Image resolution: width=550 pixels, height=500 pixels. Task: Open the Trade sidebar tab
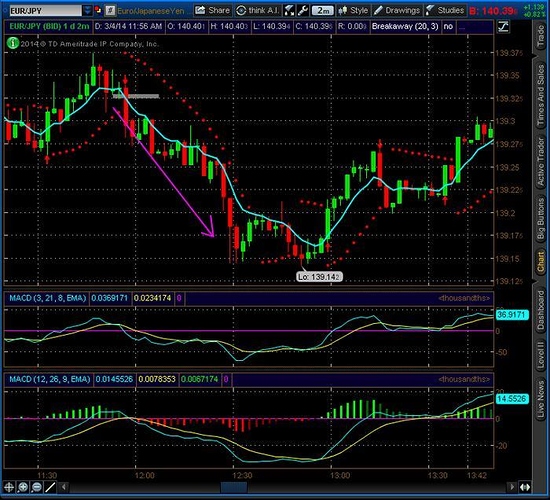click(541, 36)
